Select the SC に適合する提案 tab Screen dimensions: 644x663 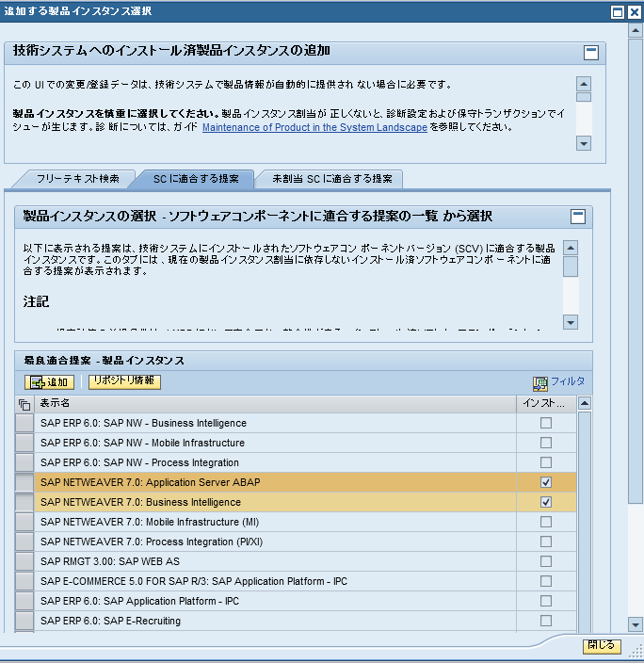[196, 179]
